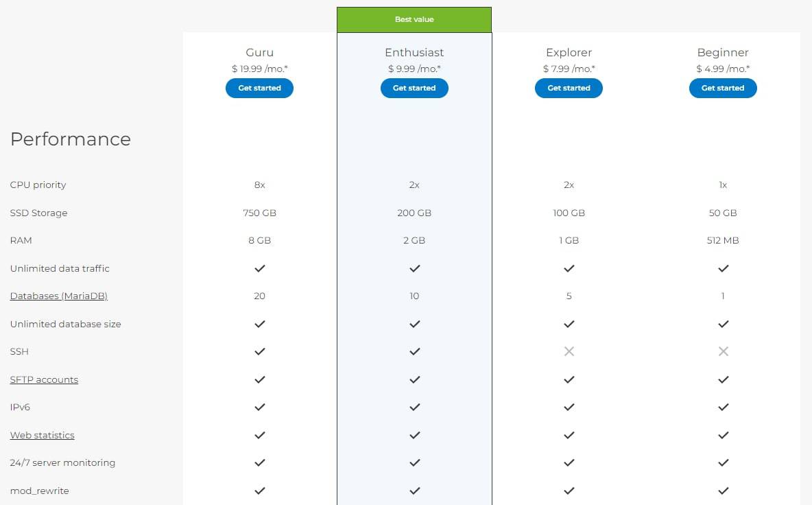Screen dimensions: 812x505
Task: Click Beginner's mod_rewrite checkmark icon
Action: (x=724, y=491)
